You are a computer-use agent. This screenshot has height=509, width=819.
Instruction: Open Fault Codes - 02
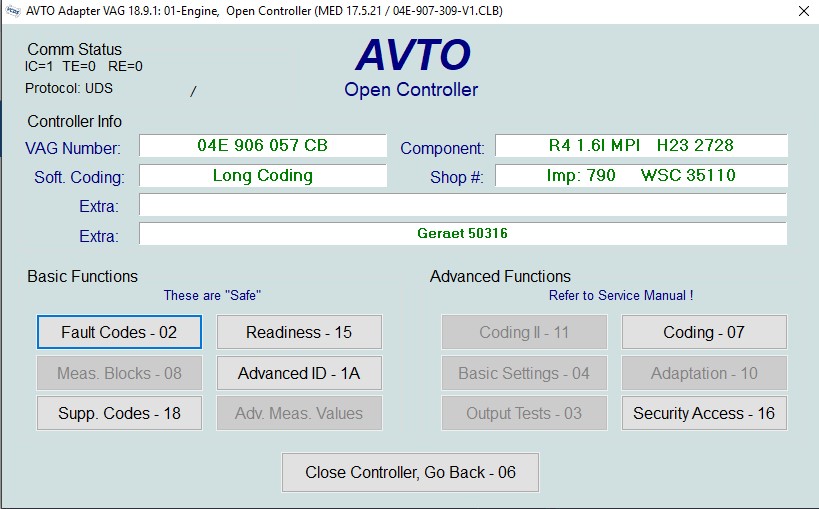click(119, 332)
